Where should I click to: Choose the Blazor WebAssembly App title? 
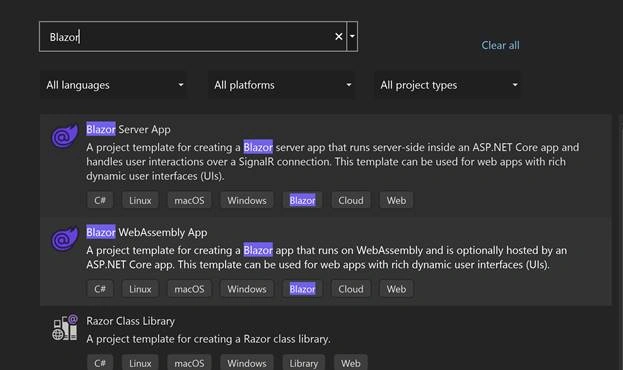click(147, 232)
